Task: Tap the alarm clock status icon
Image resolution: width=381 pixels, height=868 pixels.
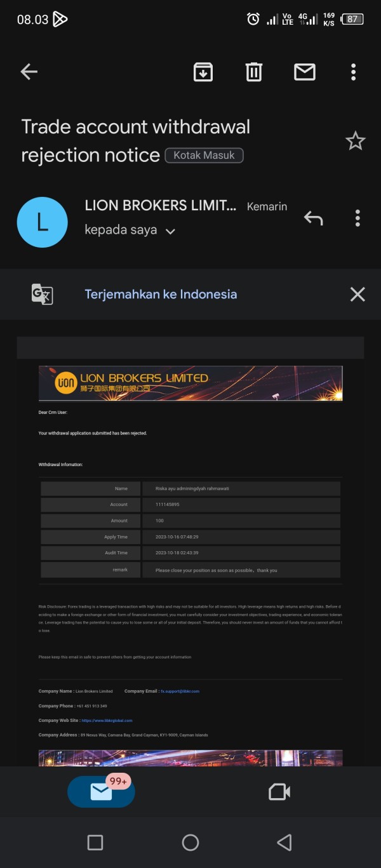Action: point(253,19)
